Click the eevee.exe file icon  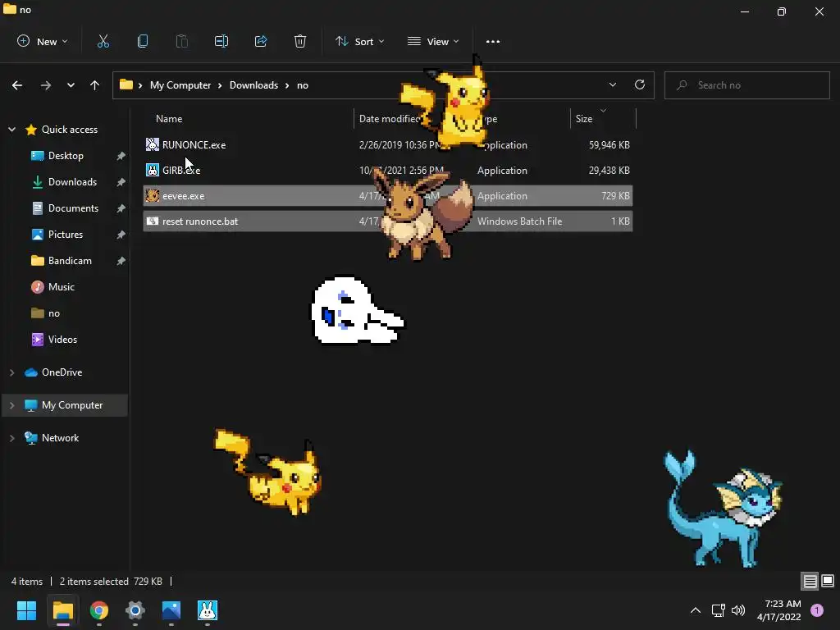[152, 195]
